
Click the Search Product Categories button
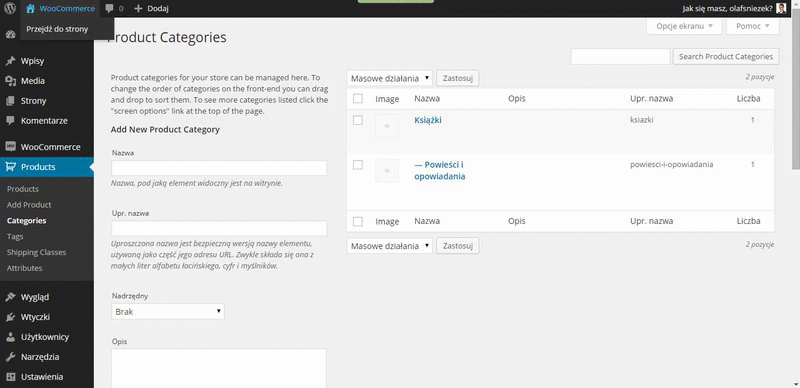[726, 57]
